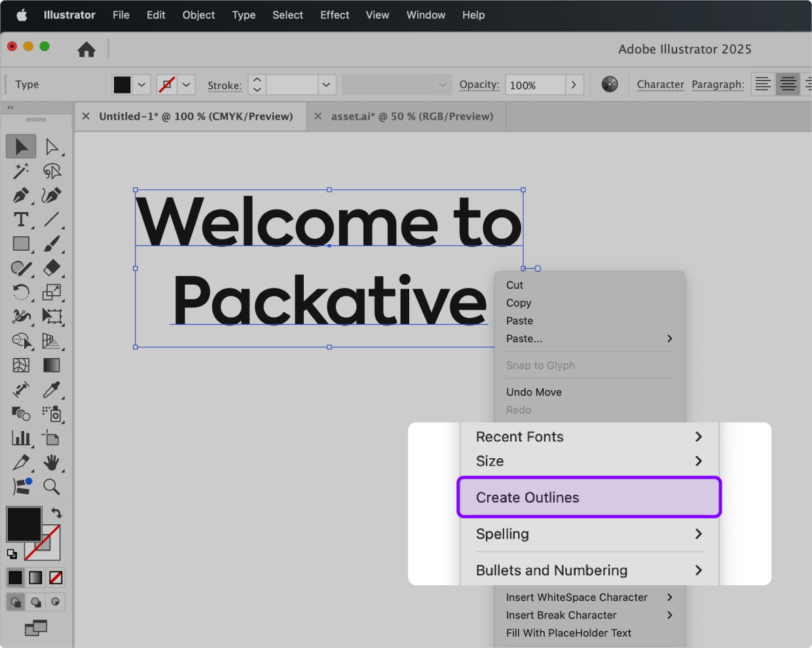Open the Paragraph panel link
The height and width of the screenshot is (648, 812).
pos(718,84)
